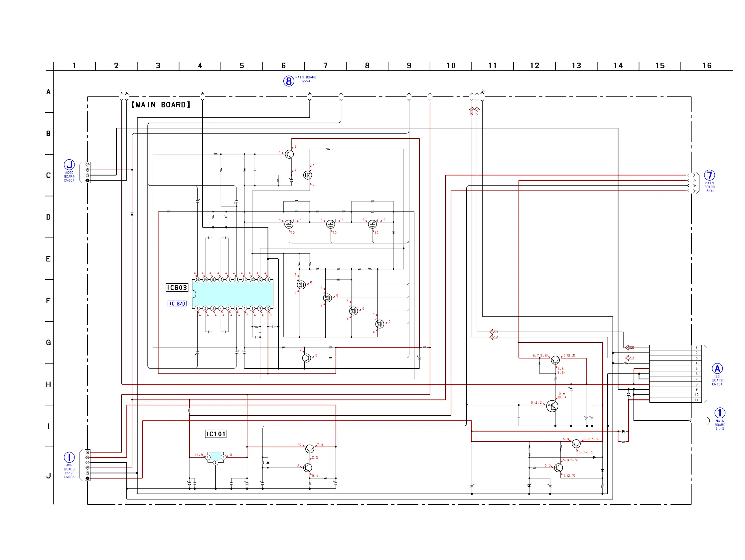The image size is (745, 560).
Task: Click the circled I AMP board marker
Action: (x=69, y=457)
